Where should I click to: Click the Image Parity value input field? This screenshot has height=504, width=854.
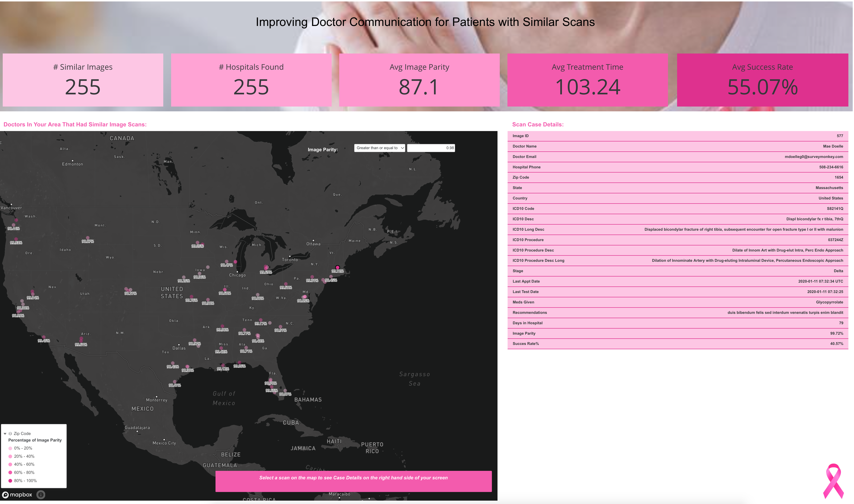[431, 148]
